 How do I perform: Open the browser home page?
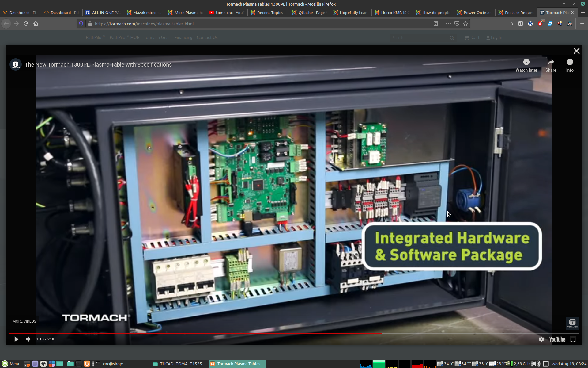point(36,24)
